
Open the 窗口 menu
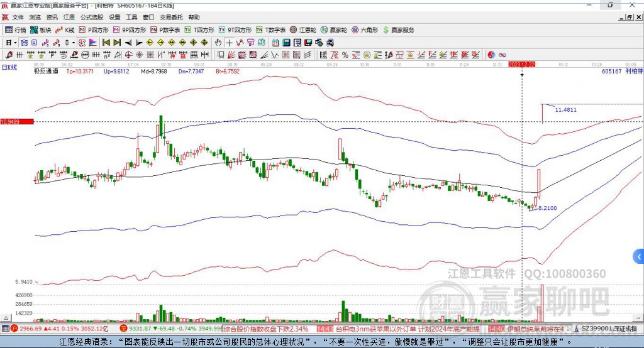click(148, 17)
